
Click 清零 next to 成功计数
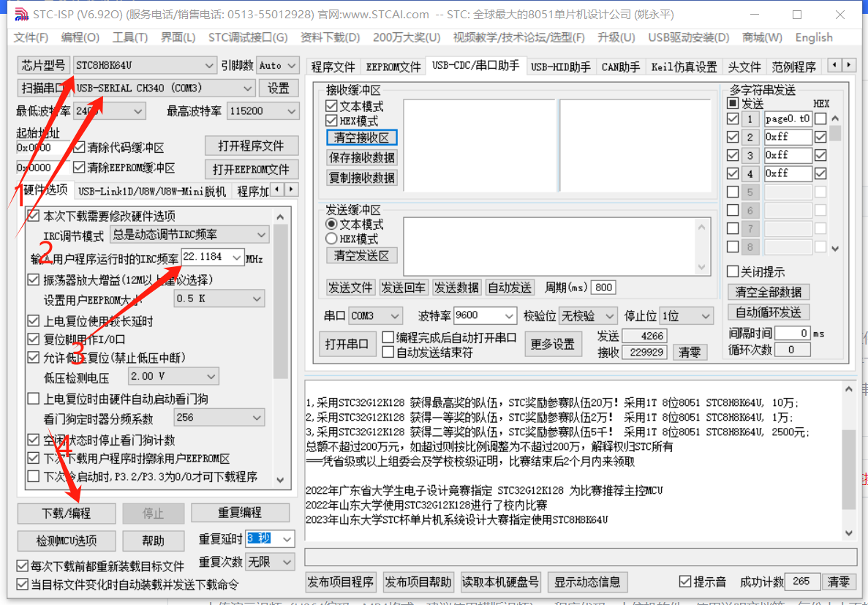[x=839, y=582]
